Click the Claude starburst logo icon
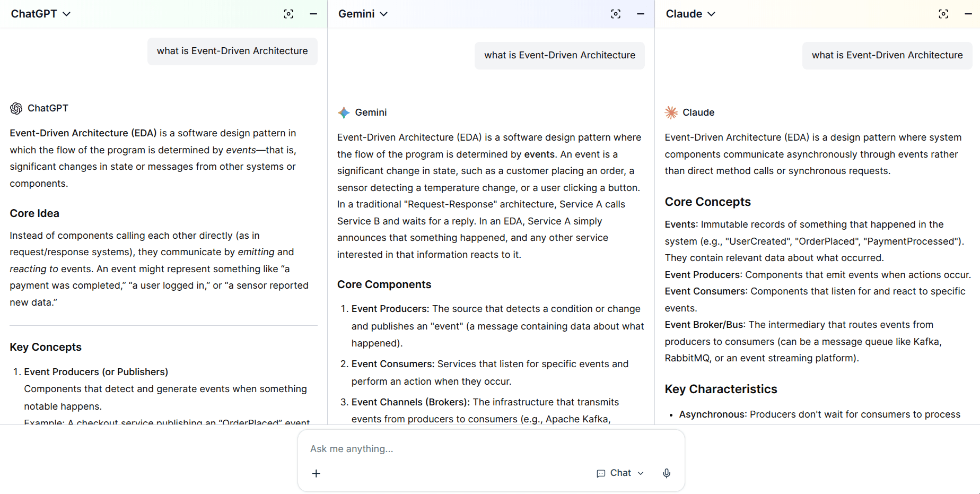Image resolution: width=980 pixels, height=494 pixels. pos(671,112)
